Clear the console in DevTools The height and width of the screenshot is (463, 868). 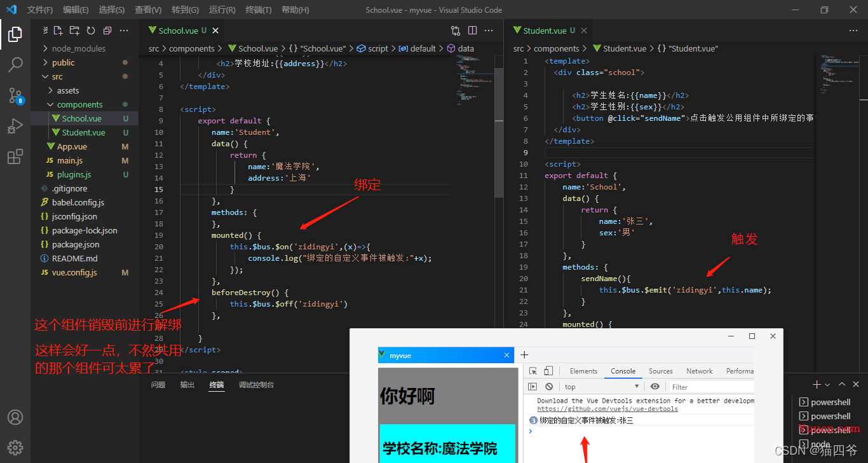[x=549, y=387]
